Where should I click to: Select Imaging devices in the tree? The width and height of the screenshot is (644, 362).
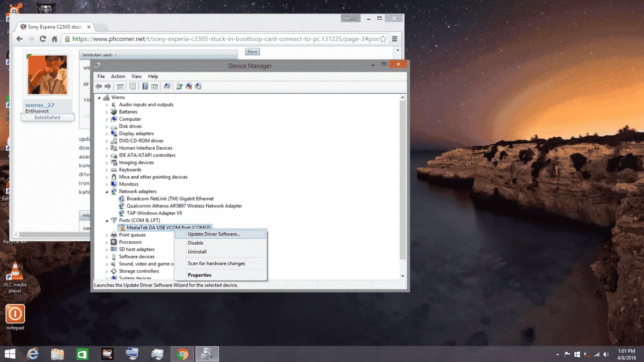tap(136, 162)
